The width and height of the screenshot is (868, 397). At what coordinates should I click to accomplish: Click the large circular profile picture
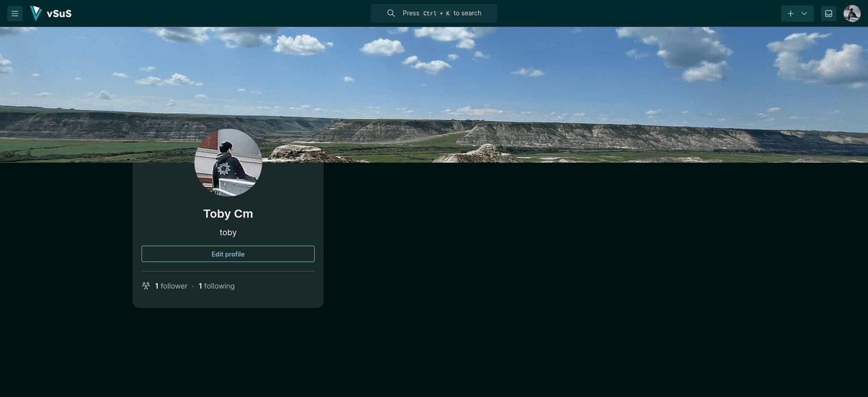(228, 163)
